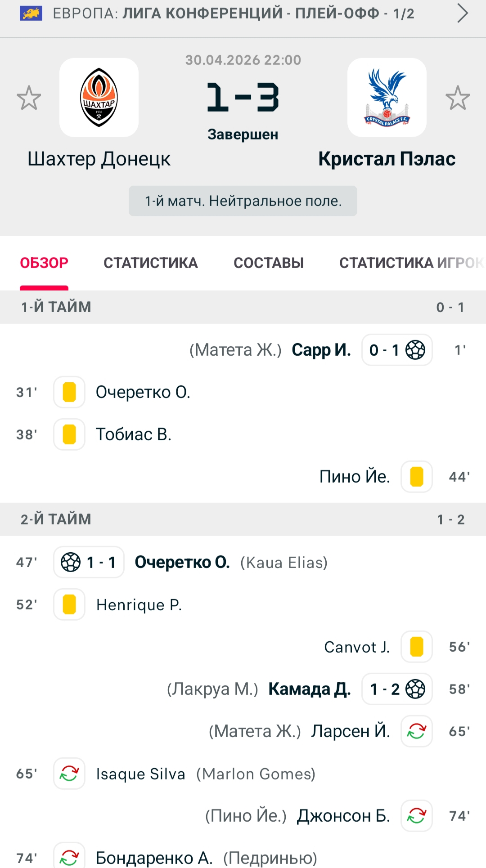Tap the 1 - 1 goal badge at 47'
This screenshot has height=868, width=486.
tap(89, 562)
